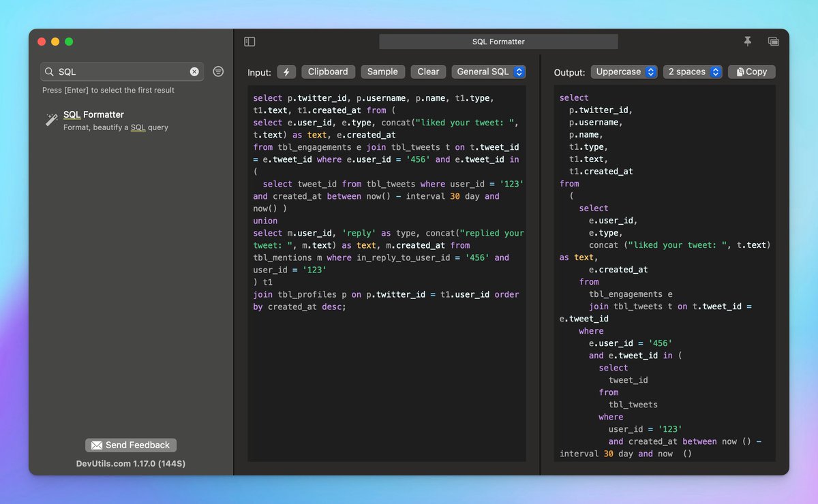Screen dimensions: 818x504
Task: Click the lightning bolt auto-detect button
Action: [286, 72]
